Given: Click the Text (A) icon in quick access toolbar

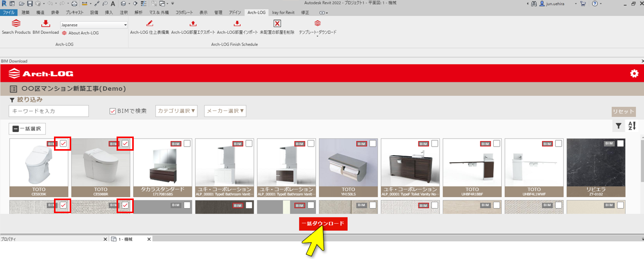Looking at the screenshot, I should click(113, 4).
